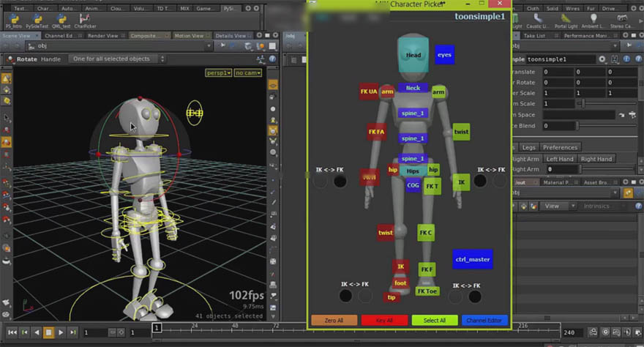Screen dimensions: 644x347
Task: Open the Right Hand parameter tab
Action: [596, 159]
